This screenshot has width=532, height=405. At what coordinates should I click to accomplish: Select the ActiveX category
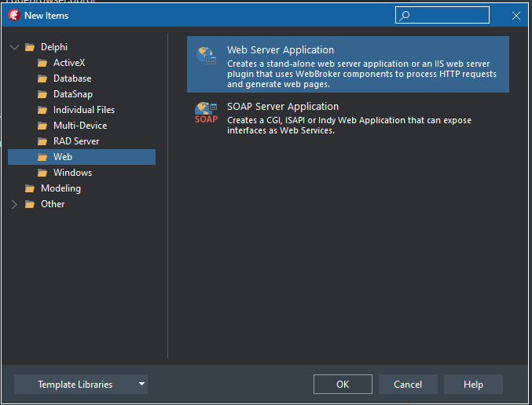69,63
